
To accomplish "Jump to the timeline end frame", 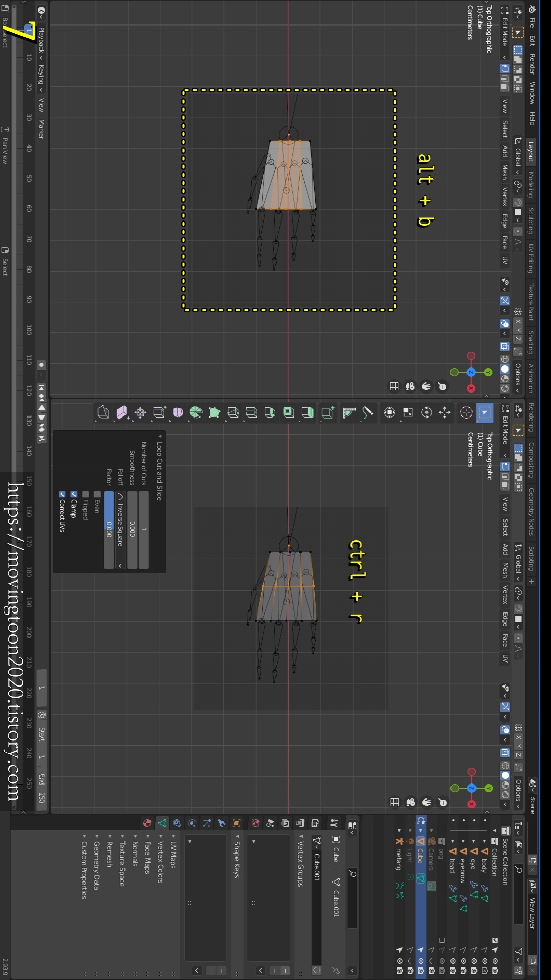I will pyautogui.click(x=42, y=438).
